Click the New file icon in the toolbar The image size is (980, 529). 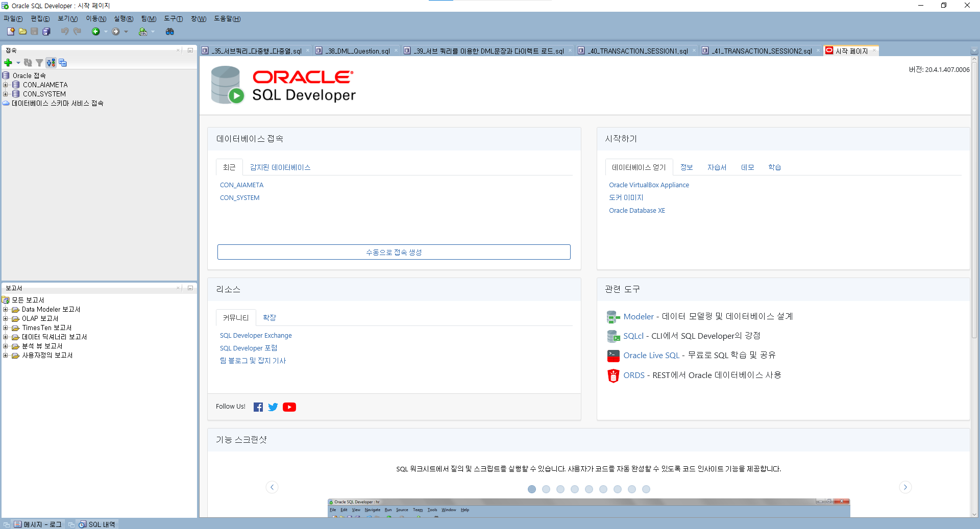11,32
